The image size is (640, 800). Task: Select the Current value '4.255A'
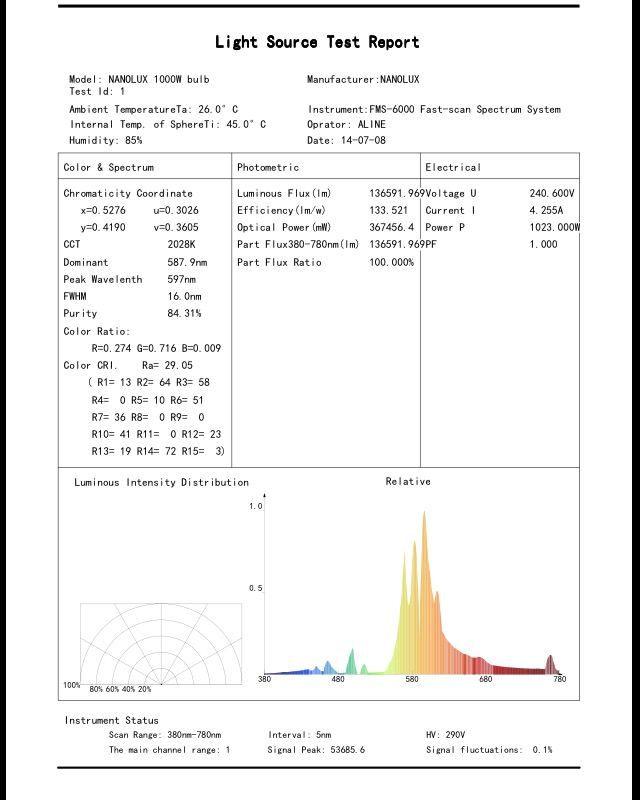click(546, 210)
